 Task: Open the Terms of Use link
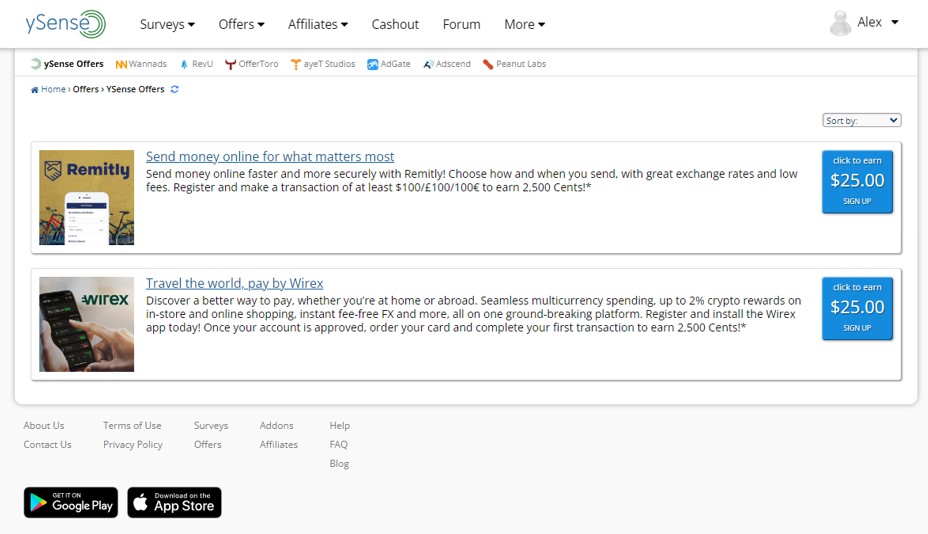[x=132, y=426]
